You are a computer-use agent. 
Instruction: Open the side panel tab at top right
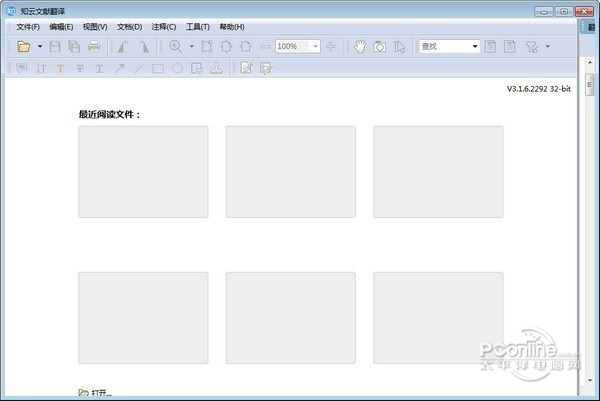point(590,27)
